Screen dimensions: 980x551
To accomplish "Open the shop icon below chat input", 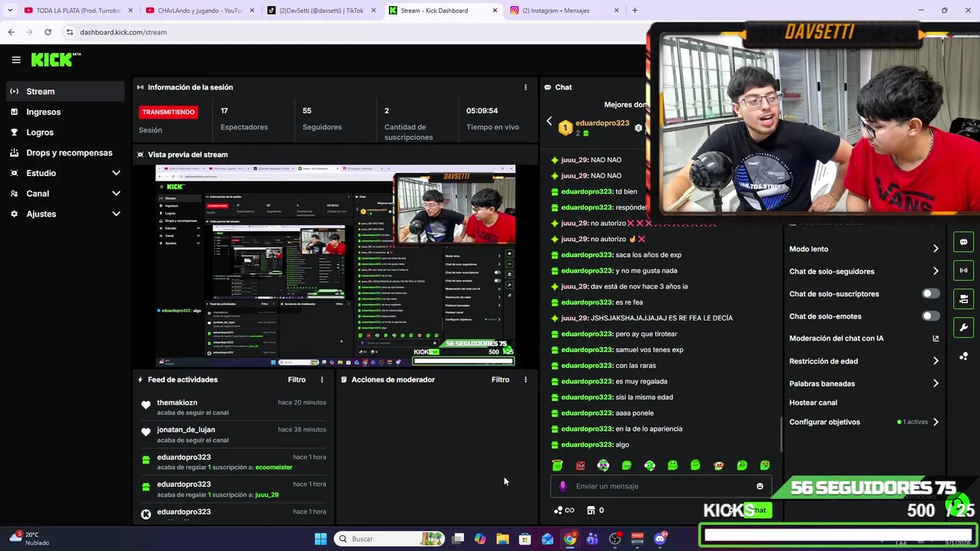I will coord(590,510).
